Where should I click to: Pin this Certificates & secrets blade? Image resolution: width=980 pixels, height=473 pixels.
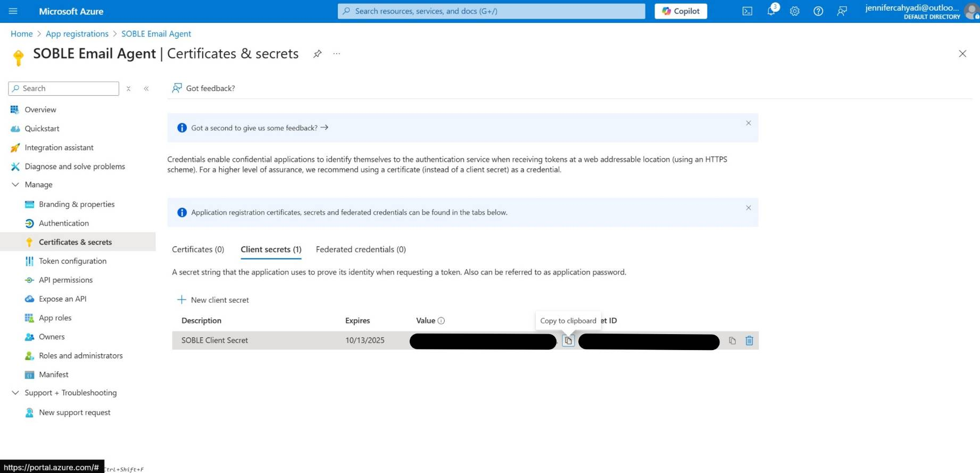pyautogui.click(x=317, y=54)
